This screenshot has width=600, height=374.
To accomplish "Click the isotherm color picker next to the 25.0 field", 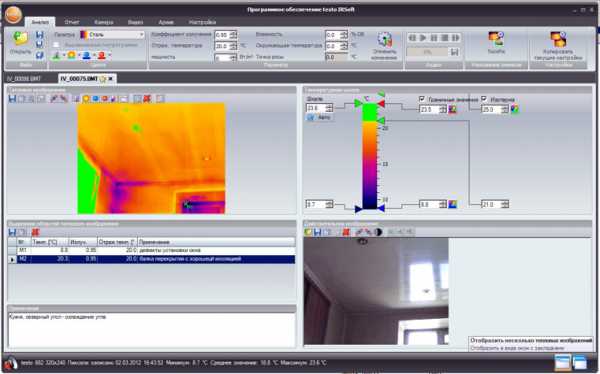I will 514,109.
